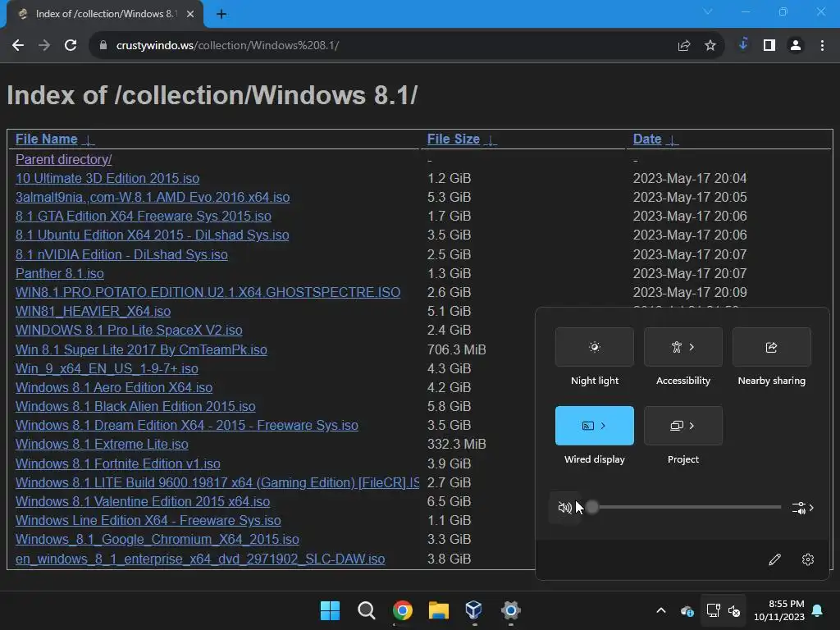840x630 pixels.
Task: Show hidden system tray icons
Action: (661, 610)
